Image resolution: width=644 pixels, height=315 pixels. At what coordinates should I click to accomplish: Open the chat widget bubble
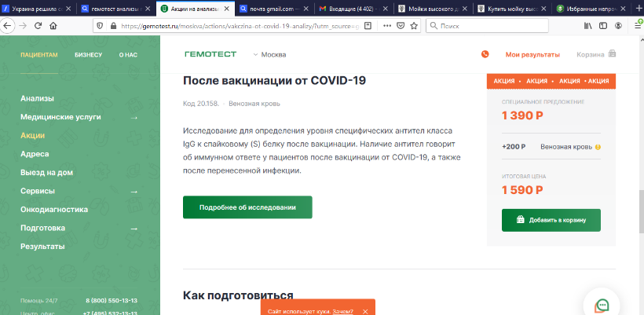pos(602,305)
